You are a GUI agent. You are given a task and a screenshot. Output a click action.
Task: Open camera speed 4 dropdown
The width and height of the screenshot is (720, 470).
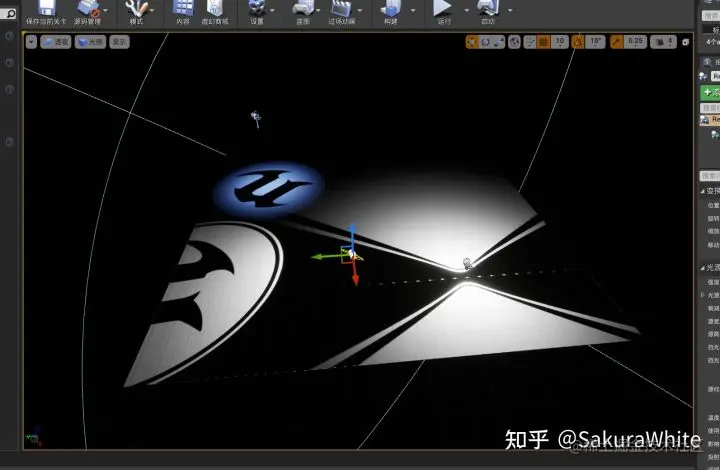(x=664, y=42)
